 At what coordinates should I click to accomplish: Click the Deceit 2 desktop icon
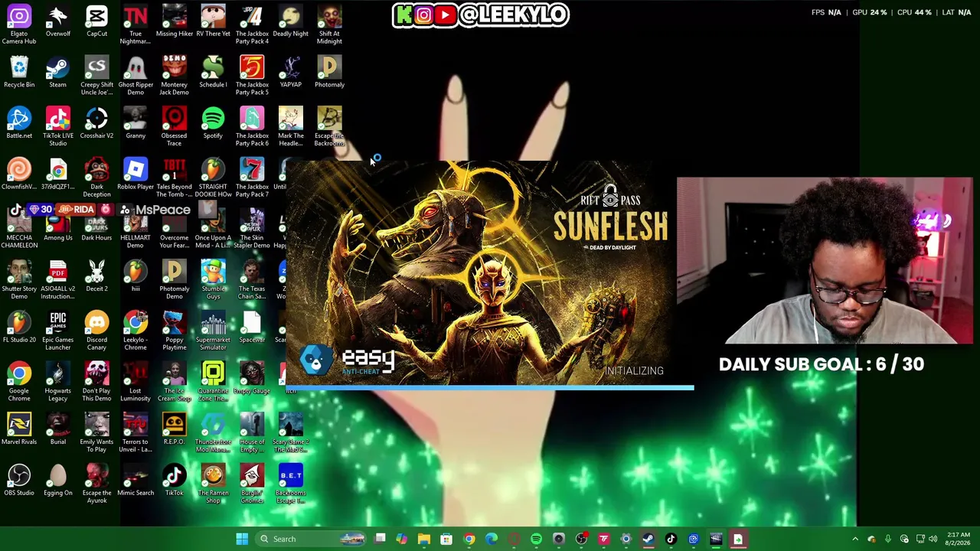point(96,276)
